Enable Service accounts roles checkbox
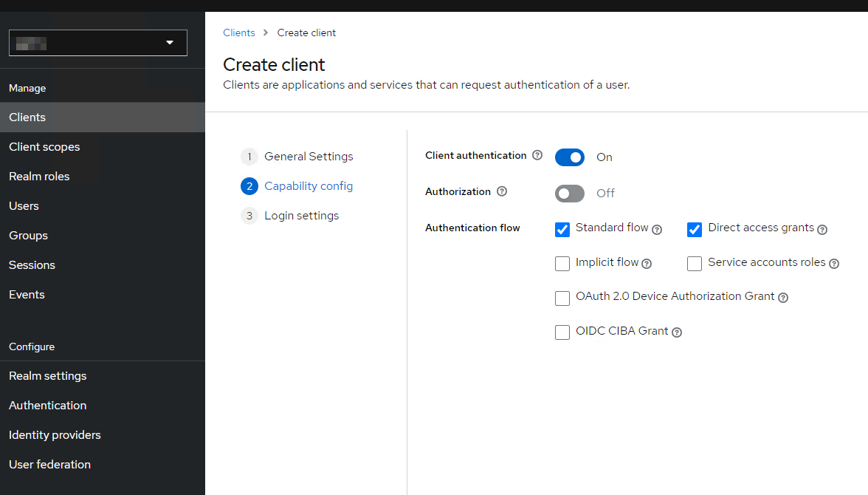This screenshot has width=868, height=495. click(695, 264)
